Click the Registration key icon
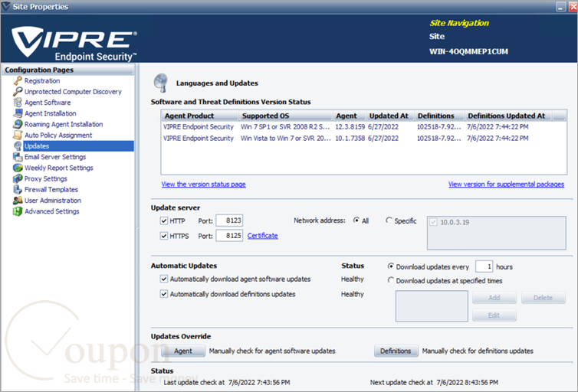Image resolution: width=578 pixels, height=392 pixels. coord(18,80)
